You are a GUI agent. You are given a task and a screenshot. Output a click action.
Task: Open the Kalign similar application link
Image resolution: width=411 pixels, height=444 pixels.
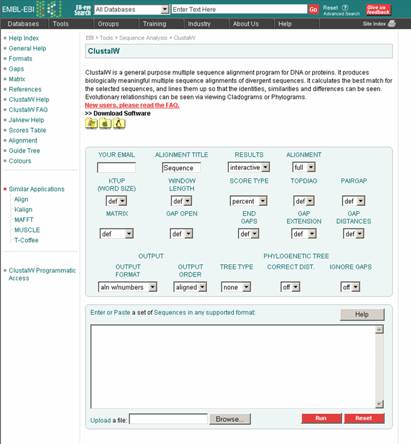point(23,210)
